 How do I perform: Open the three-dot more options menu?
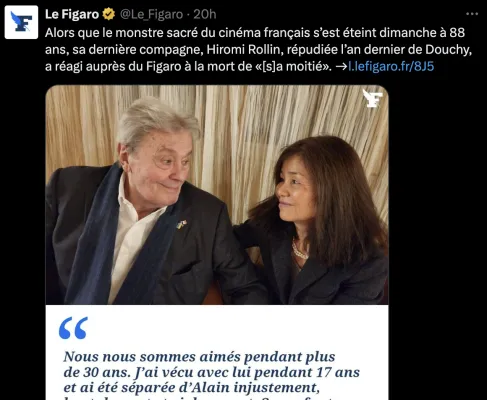(x=472, y=14)
